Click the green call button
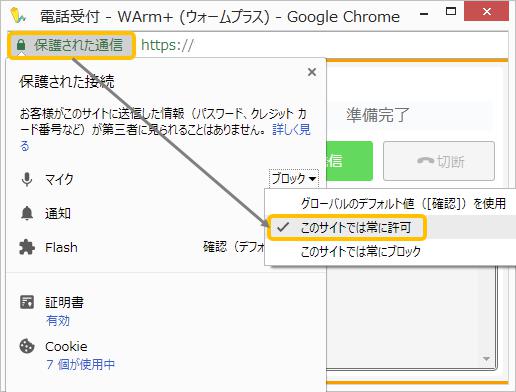This screenshot has height=392, width=516. [x=349, y=161]
